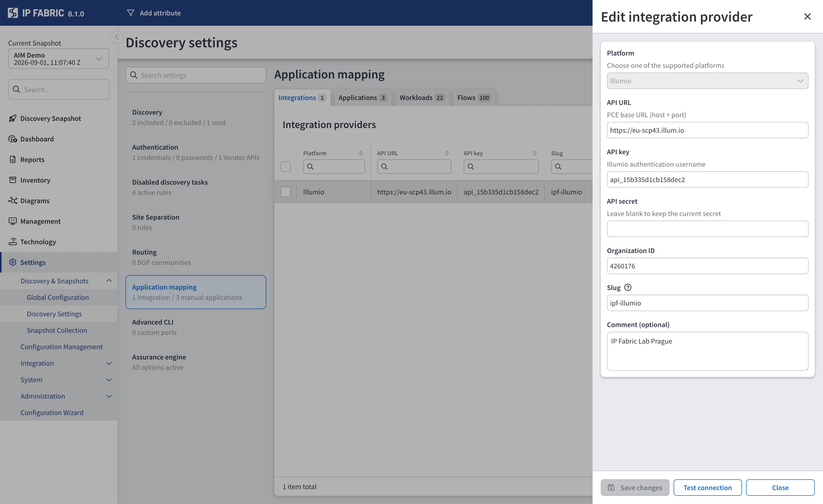
Task: Open Discovery Snapshot rocket icon
Action: point(13,118)
